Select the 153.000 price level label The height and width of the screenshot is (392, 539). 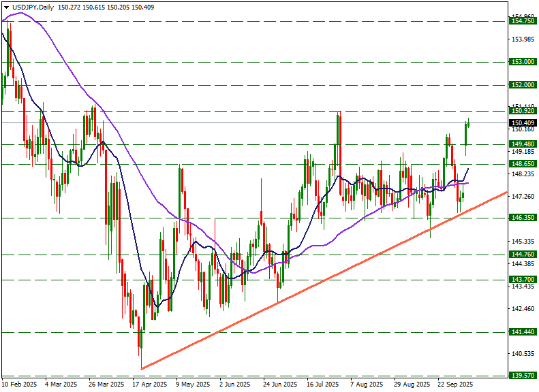coord(521,62)
